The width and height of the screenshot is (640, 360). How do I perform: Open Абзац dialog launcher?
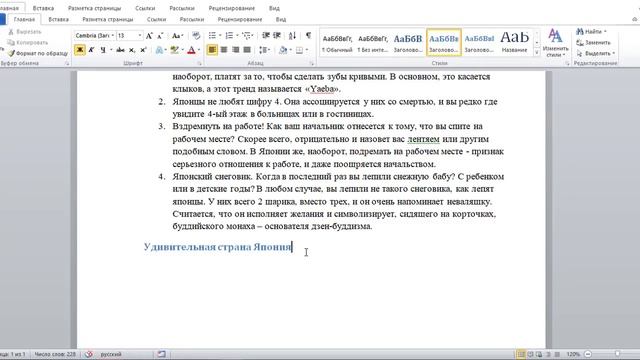[x=311, y=64]
